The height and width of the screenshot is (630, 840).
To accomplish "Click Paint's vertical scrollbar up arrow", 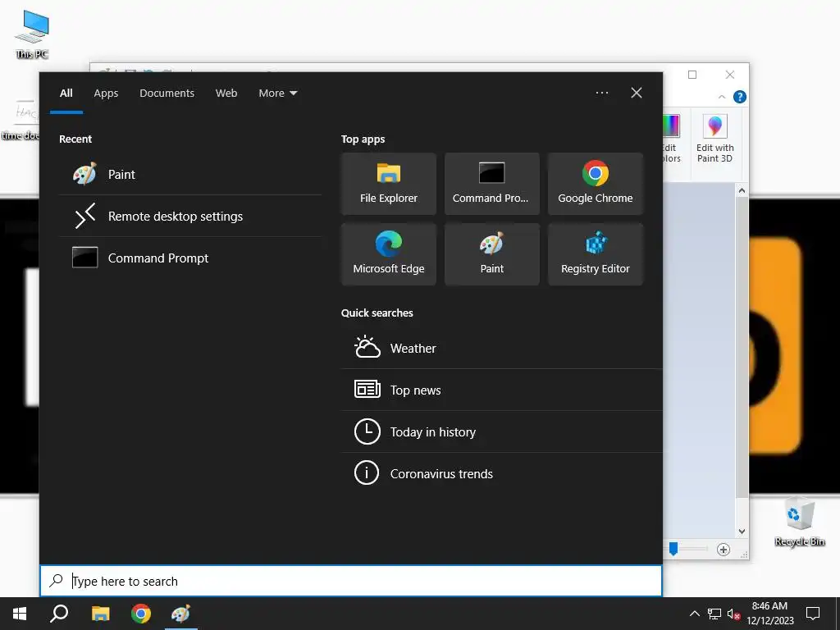I will pyautogui.click(x=742, y=190).
